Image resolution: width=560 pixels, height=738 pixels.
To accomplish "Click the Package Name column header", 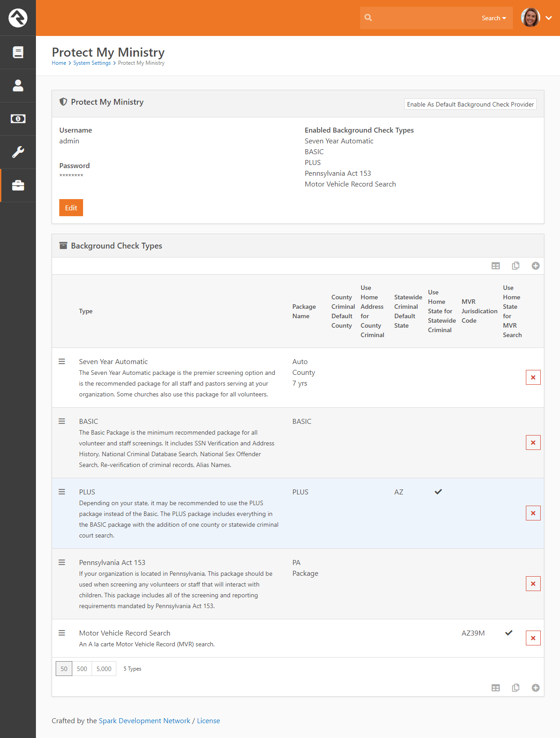I will coord(304,311).
